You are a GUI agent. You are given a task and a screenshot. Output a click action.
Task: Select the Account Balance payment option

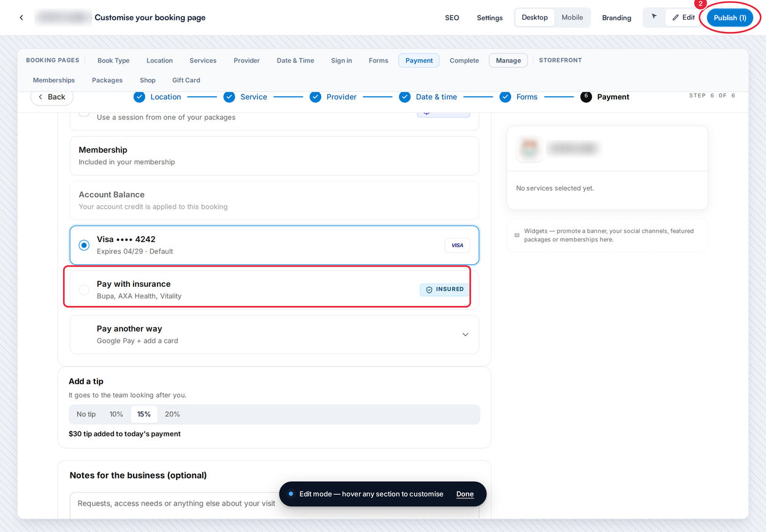tap(275, 200)
